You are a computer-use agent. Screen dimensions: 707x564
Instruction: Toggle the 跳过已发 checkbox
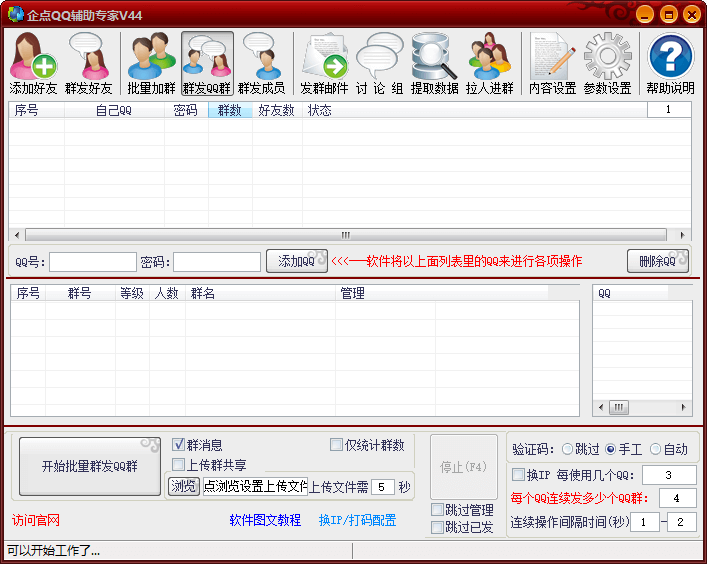point(437,527)
